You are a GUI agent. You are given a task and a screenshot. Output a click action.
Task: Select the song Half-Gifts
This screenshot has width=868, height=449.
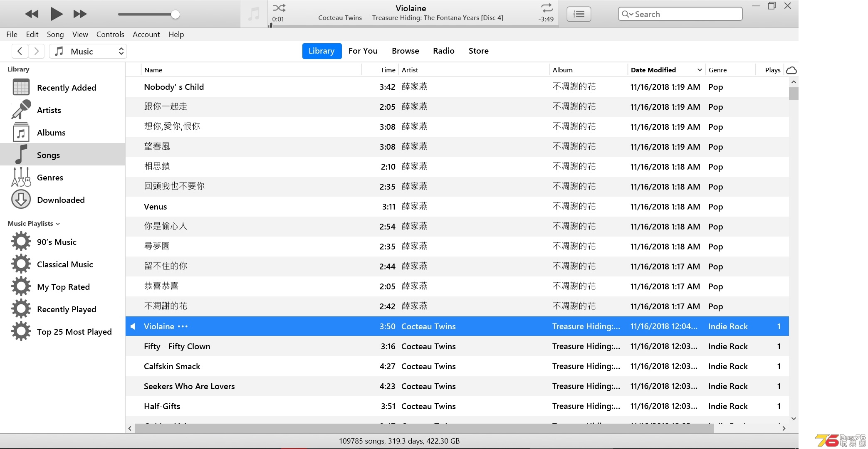pyautogui.click(x=457, y=406)
